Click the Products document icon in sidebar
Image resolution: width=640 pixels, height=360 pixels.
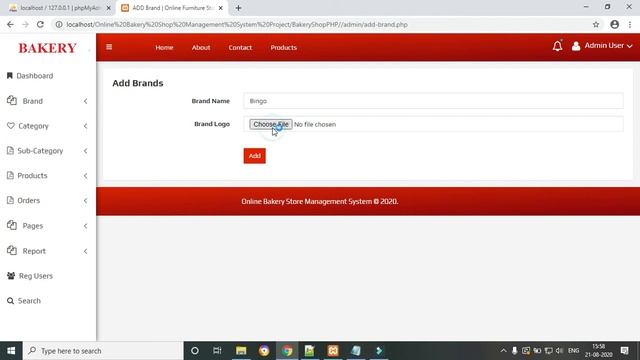pos(10,176)
